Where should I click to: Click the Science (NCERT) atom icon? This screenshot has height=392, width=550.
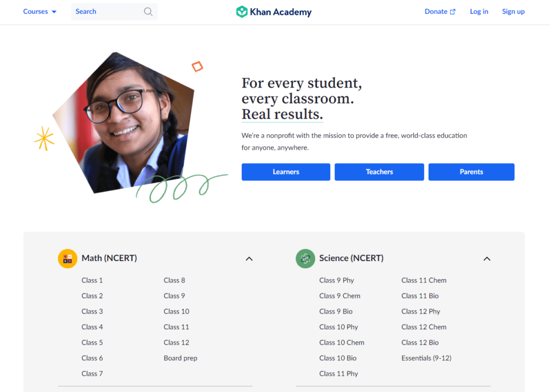[x=305, y=258]
